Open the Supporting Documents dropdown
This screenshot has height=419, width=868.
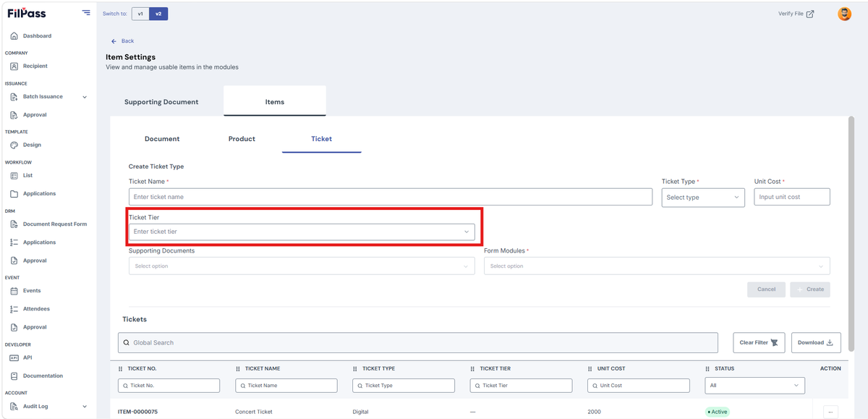pos(302,266)
